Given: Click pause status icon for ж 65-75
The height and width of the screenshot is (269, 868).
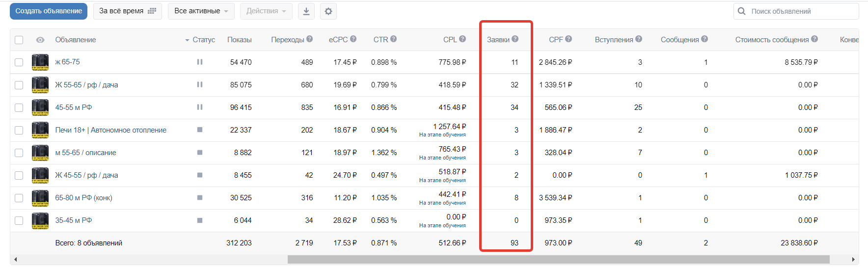Looking at the screenshot, I should (200, 62).
